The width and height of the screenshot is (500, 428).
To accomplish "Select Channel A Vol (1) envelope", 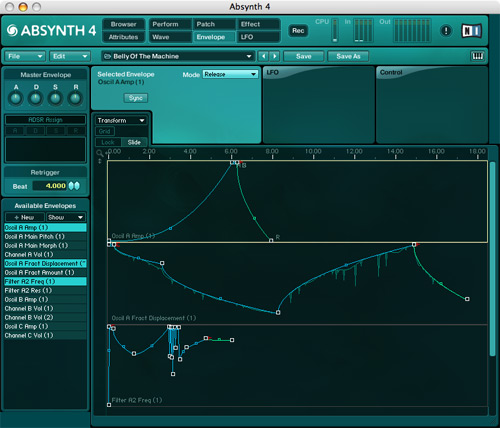I will pos(45,254).
